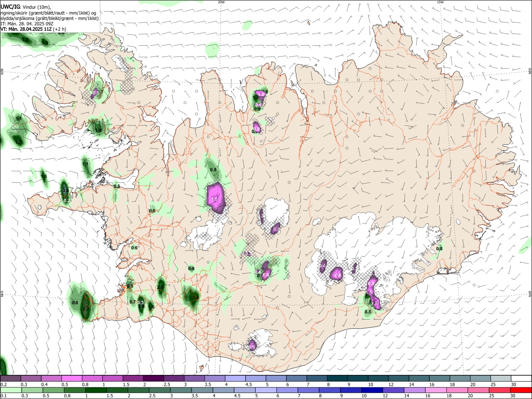Screen dimensions: 532x399
Task: Select the '15W' longitude label at the top
Action: point(440,2)
